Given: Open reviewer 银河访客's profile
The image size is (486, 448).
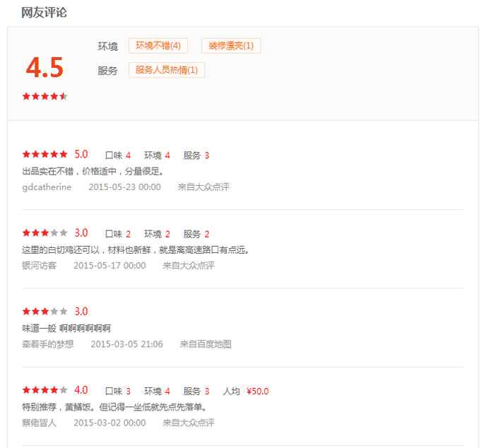Looking at the screenshot, I should (x=40, y=266).
